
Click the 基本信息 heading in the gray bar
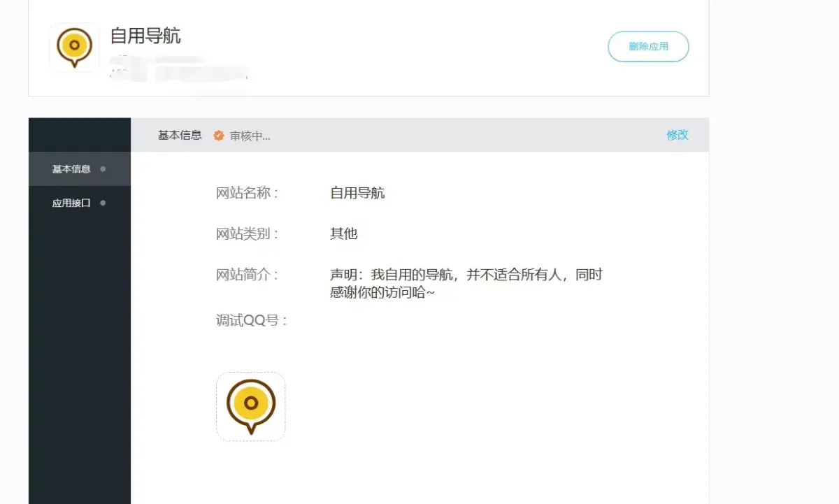pos(180,136)
